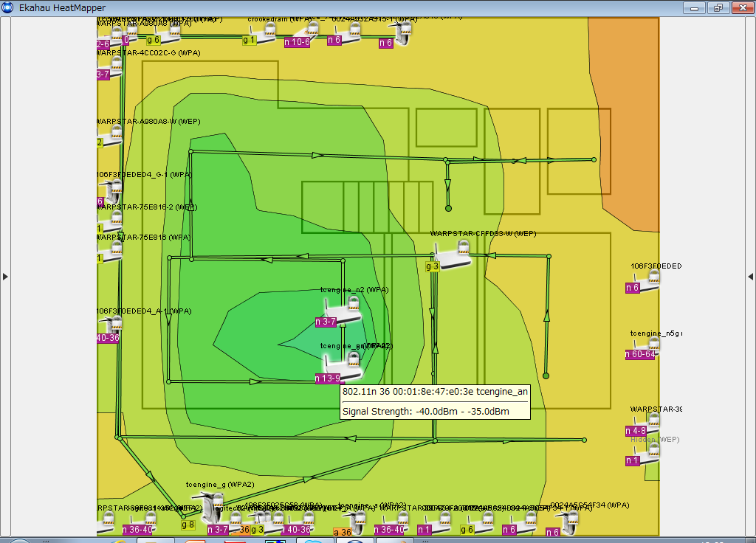Click the 0024A5C54F34 (WPA) access point icon
The width and height of the screenshot is (756, 543).
[569, 522]
